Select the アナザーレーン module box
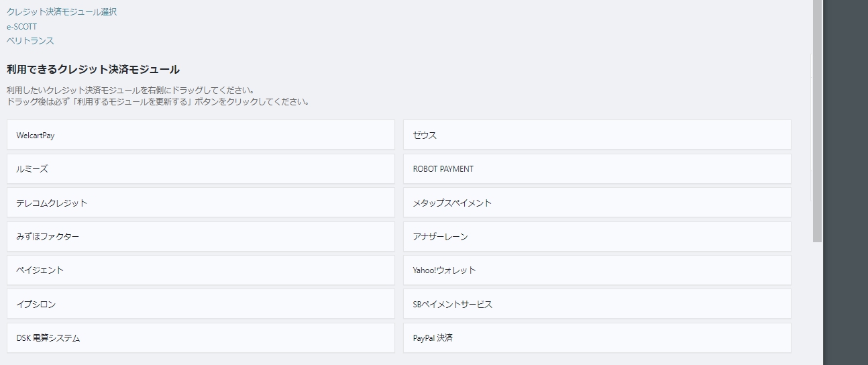The height and width of the screenshot is (365, 868). (597, 237)
